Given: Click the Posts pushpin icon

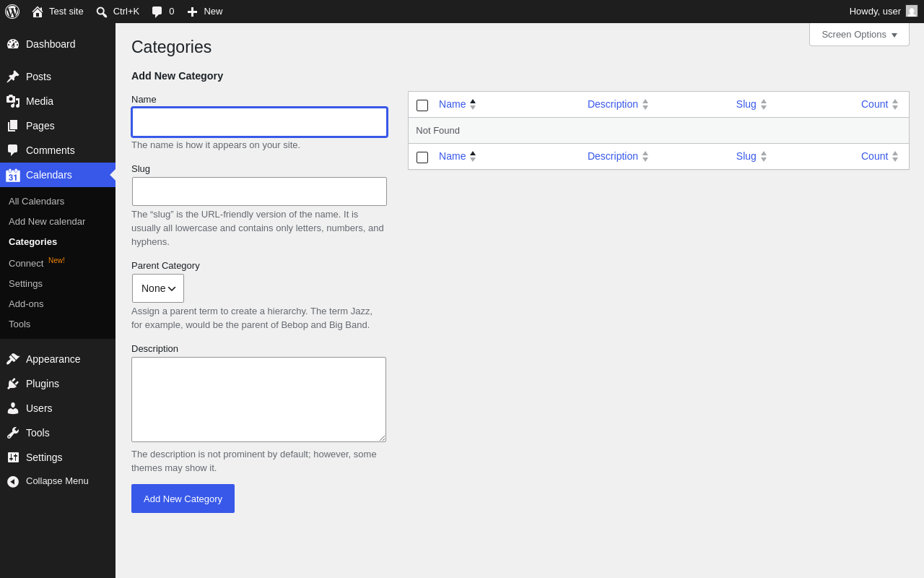Looking at the screenshot, I should [x=13, y=77].
